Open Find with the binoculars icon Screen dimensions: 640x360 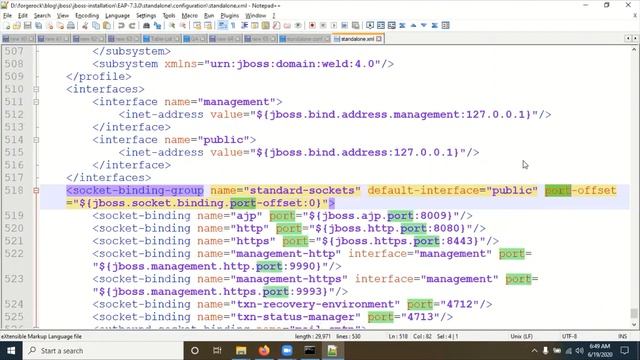point(146,25)
